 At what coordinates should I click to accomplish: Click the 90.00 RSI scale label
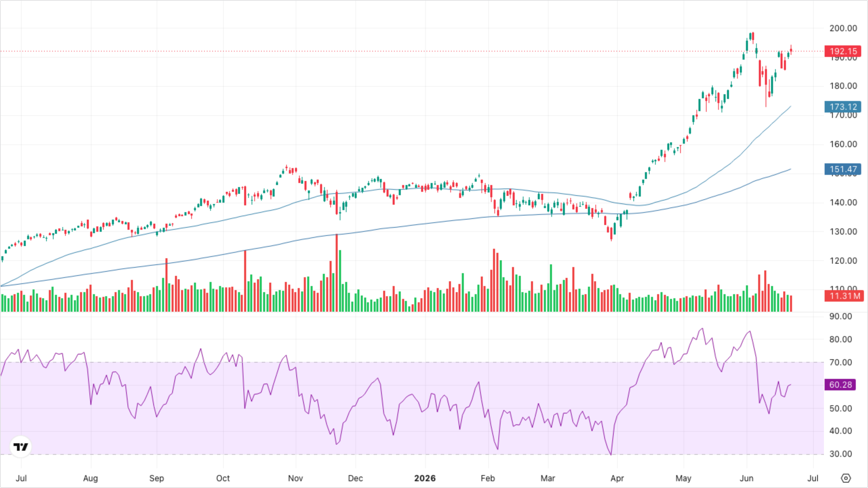[x=840, y=316]
